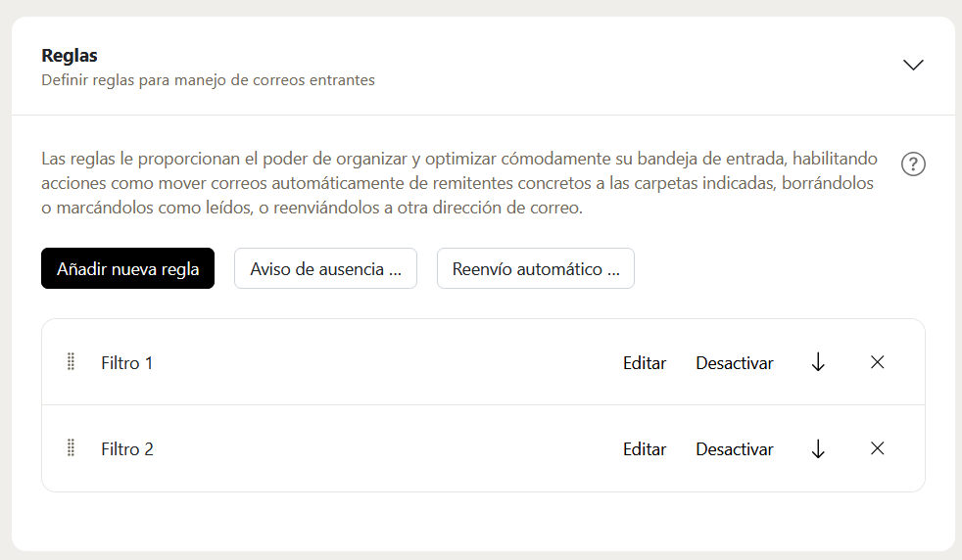Deactivate the Filtro 1 rule
The width and height of the screenshot is (962, 560).
[735, 362]
